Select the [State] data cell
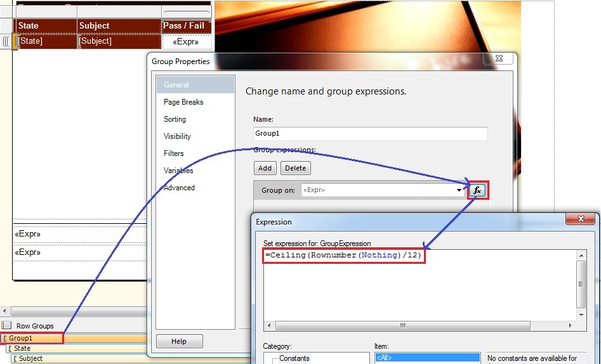The width and height of the screenshot is (601, 364). pyautogui.click(x=46, y=41)
